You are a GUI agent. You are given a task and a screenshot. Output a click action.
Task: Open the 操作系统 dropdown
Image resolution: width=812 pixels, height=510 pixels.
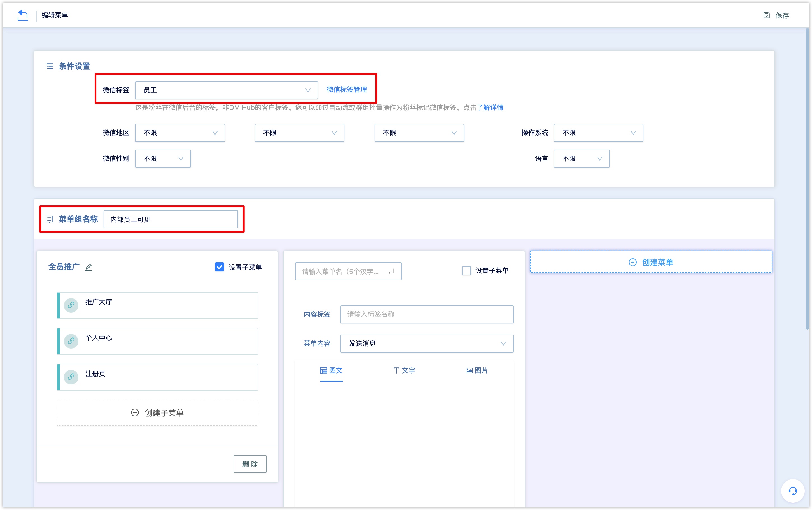point(598,133)
